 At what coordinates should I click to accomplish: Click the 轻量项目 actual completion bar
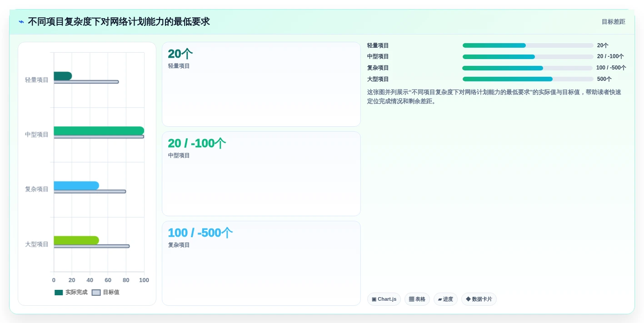tap(63, 76)
